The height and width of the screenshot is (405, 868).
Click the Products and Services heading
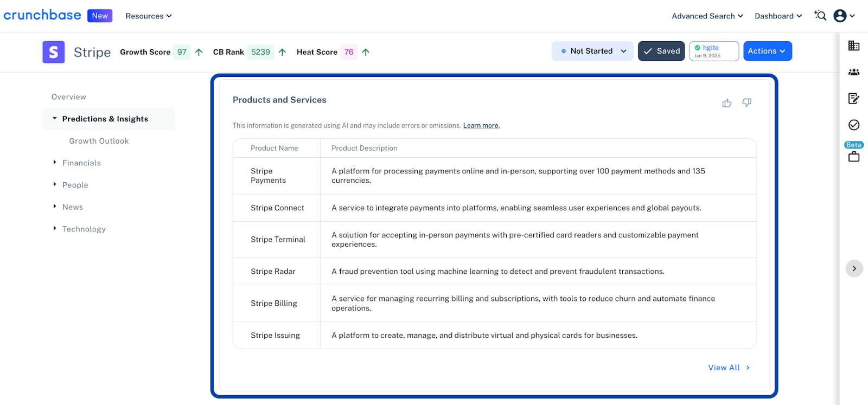279,100
